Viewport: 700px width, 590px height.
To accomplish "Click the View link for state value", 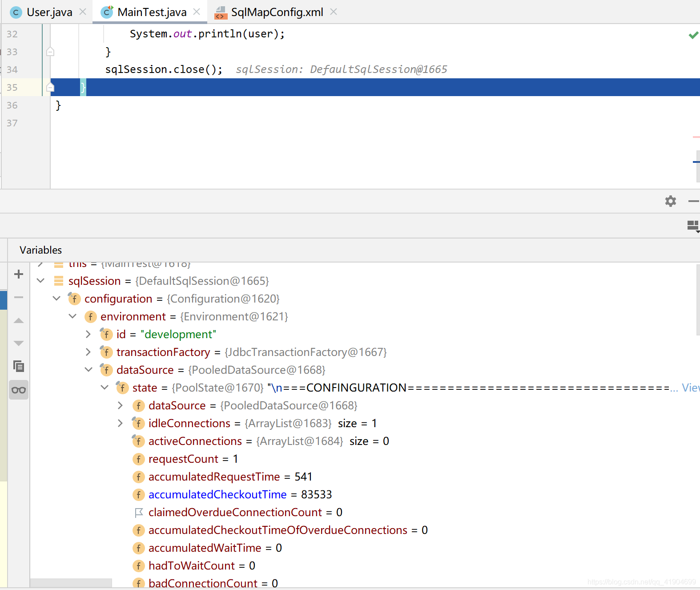I will click(x=691, y=388).
